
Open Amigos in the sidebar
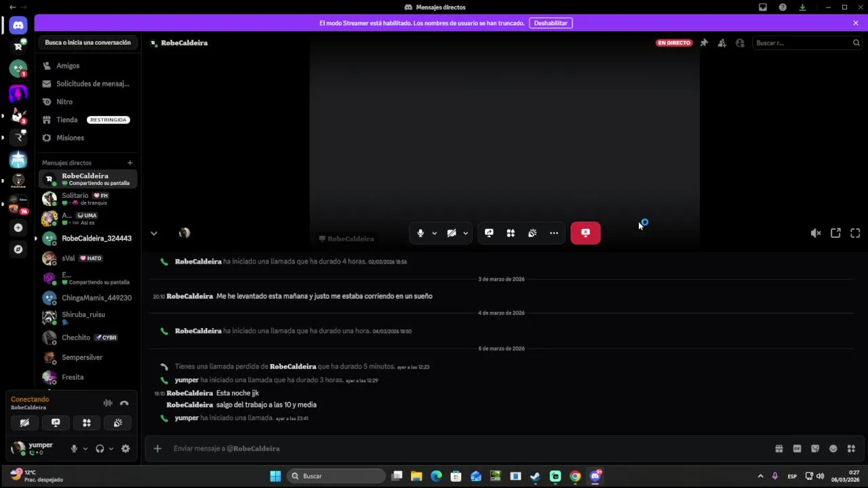coord(88,66)
